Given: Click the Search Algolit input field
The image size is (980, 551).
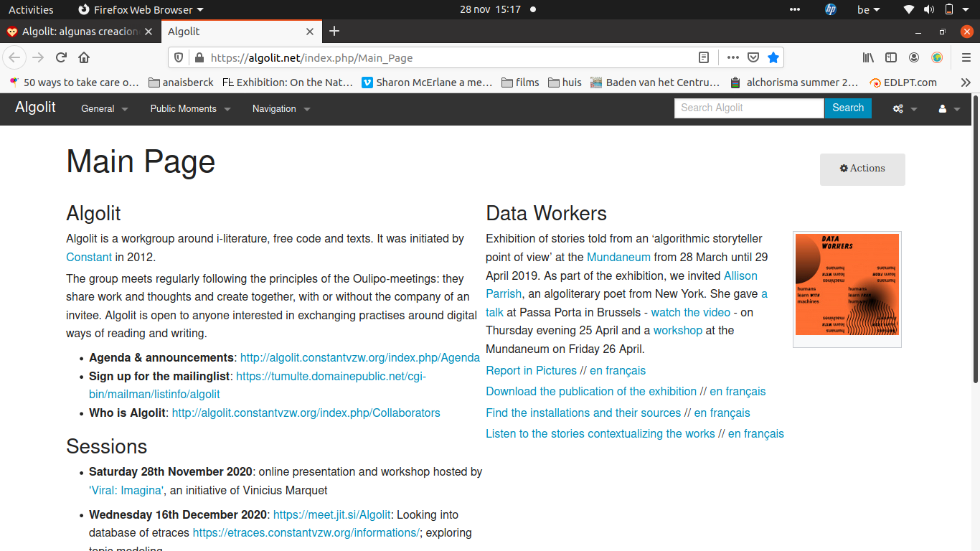Looking at the screenshot, I should pos(749,108).
